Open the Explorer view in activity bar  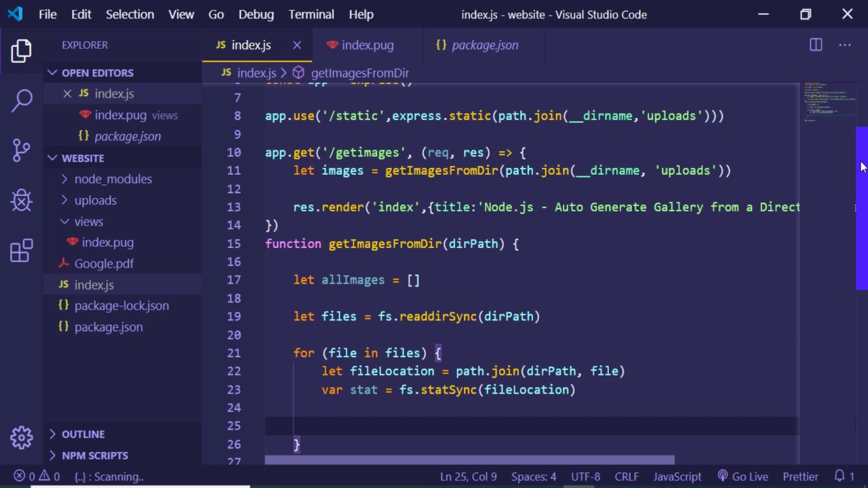[21, 51]
